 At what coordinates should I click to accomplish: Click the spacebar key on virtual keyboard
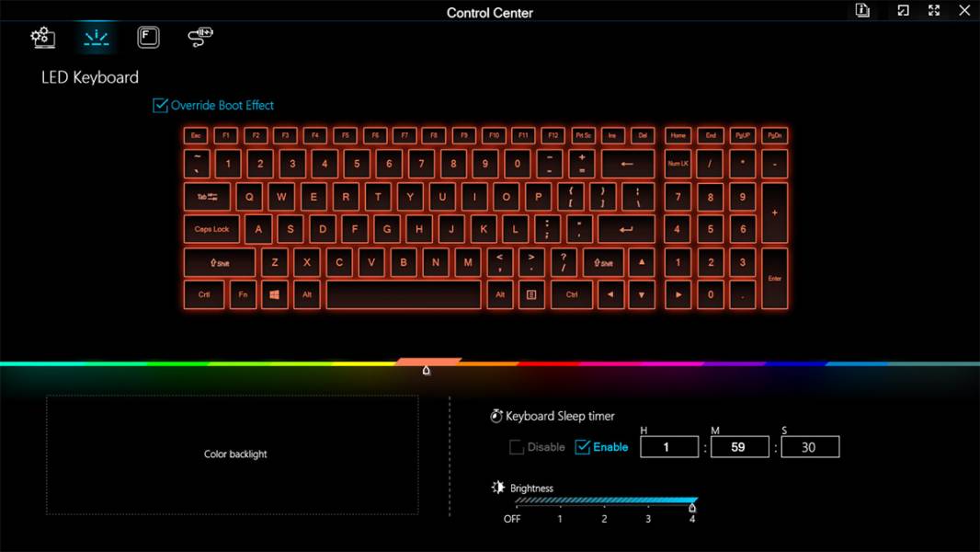404,294
